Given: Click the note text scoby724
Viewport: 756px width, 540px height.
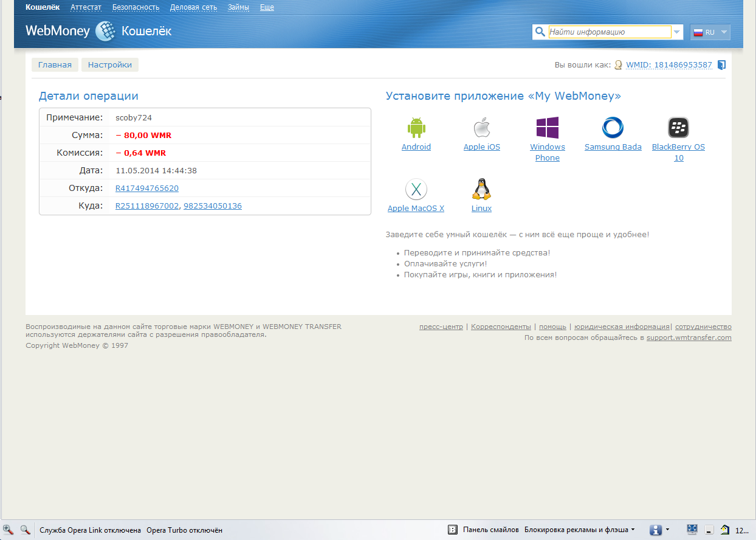Looking at the screenshot, I should click(x=134, y=118).
